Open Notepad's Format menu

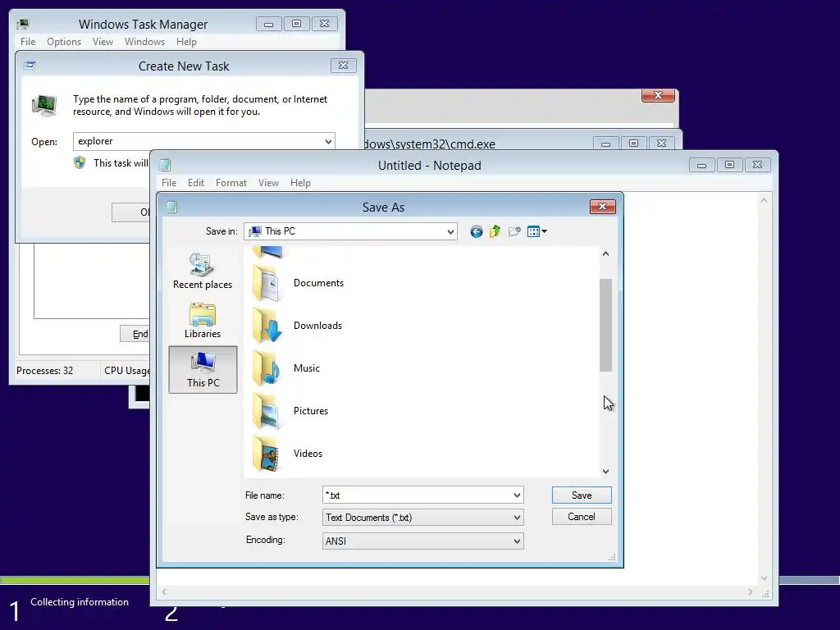click(x=231, y=183)
